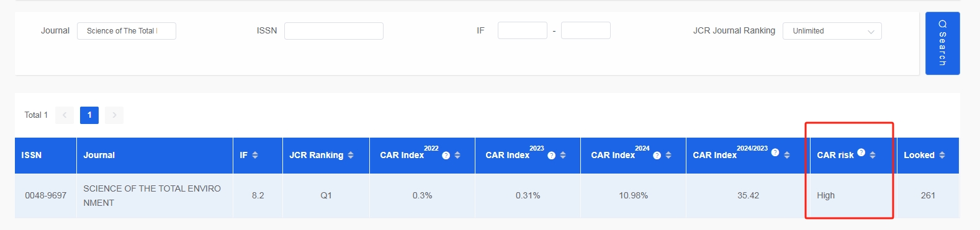Open help tooltip for CAR Index 2024/2023
This screenshot has width=980, height=230.
(x=775, y=152)
